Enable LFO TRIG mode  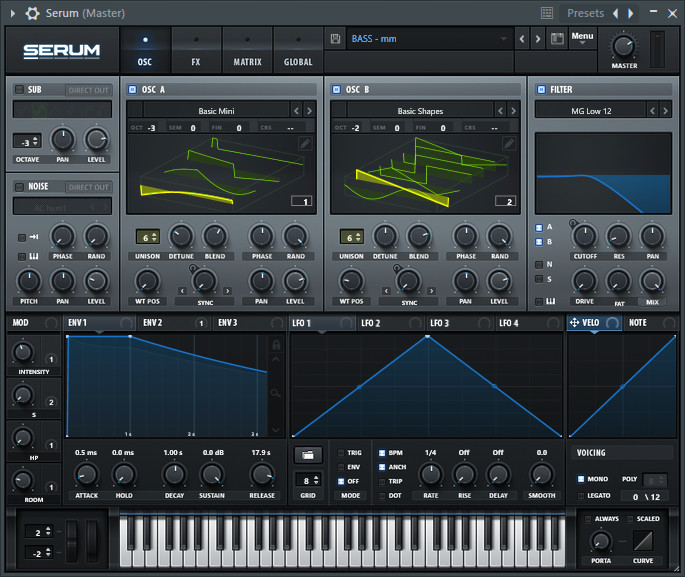click(x=341, y=453)
